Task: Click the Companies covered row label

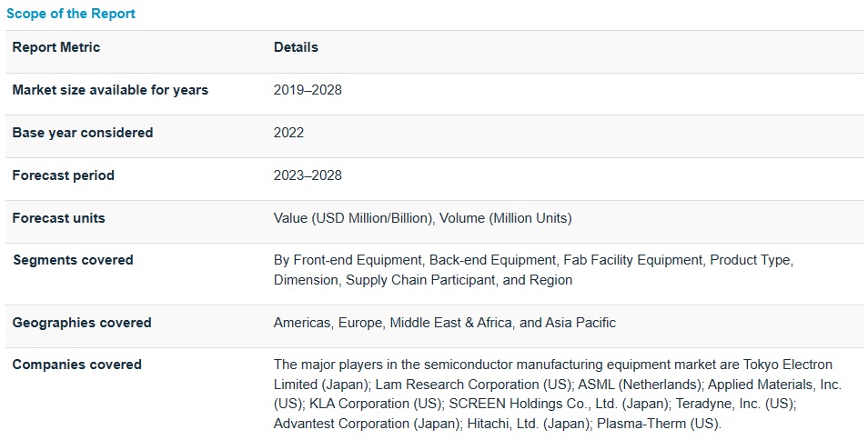Action: [77, 365]
